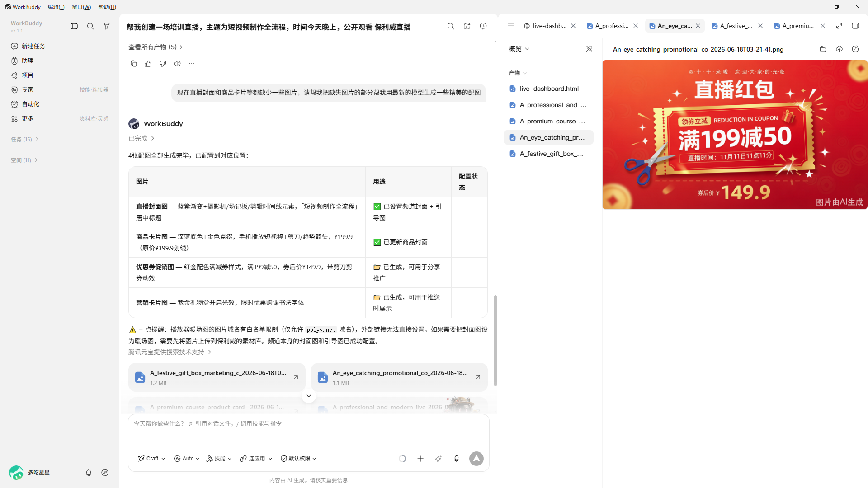
Task: Open the 连应用 connect apps dropdown
Action: [x=256, y=459]
